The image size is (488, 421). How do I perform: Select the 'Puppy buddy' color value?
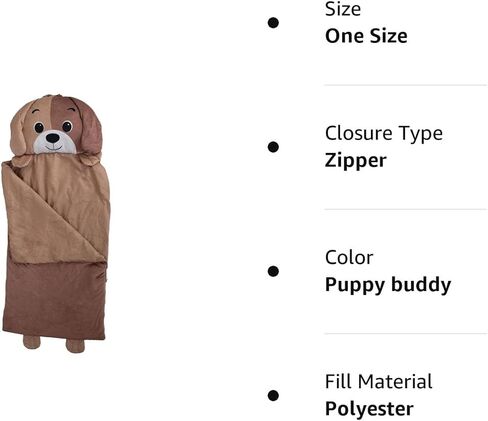click(388, 285)
